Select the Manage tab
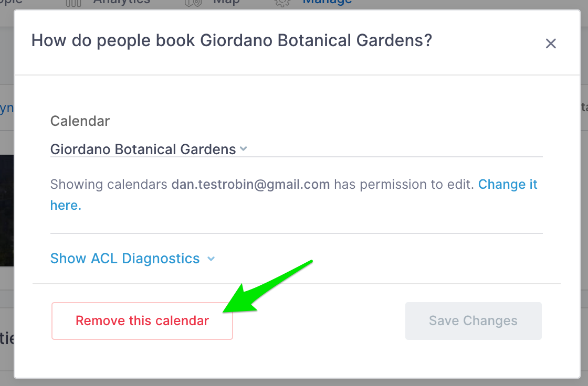 (x=327, y=2)
